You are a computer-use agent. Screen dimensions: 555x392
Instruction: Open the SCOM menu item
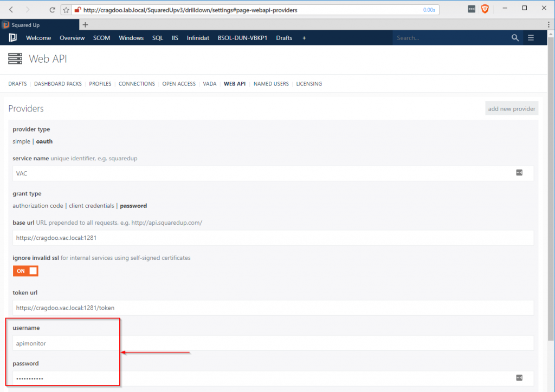(x=101, y=38)
